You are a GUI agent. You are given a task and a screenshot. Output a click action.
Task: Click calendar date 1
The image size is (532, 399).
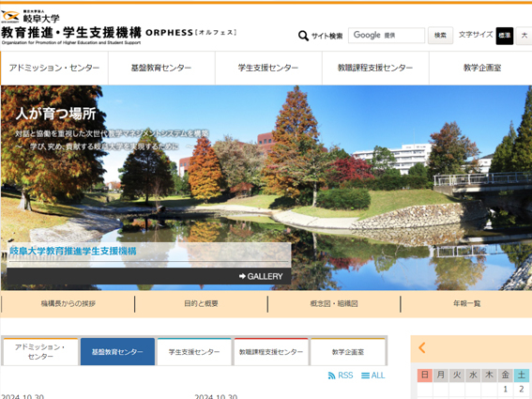point(505,389)
